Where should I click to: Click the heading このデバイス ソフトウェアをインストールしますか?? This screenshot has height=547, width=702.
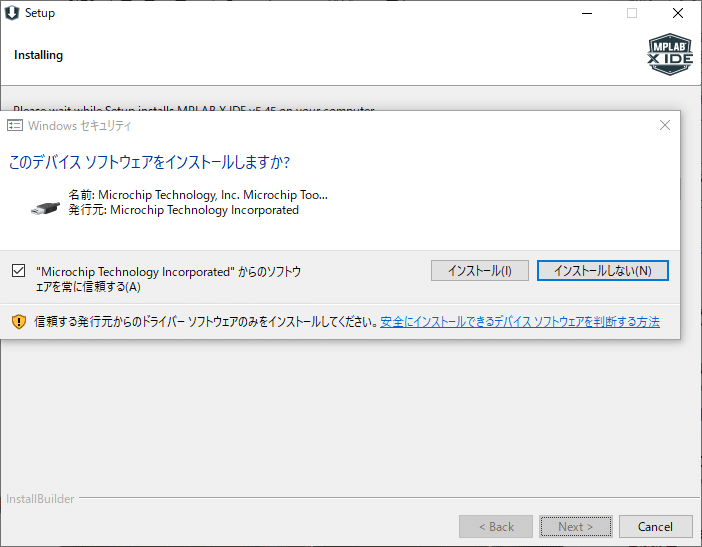pos(150,162)
